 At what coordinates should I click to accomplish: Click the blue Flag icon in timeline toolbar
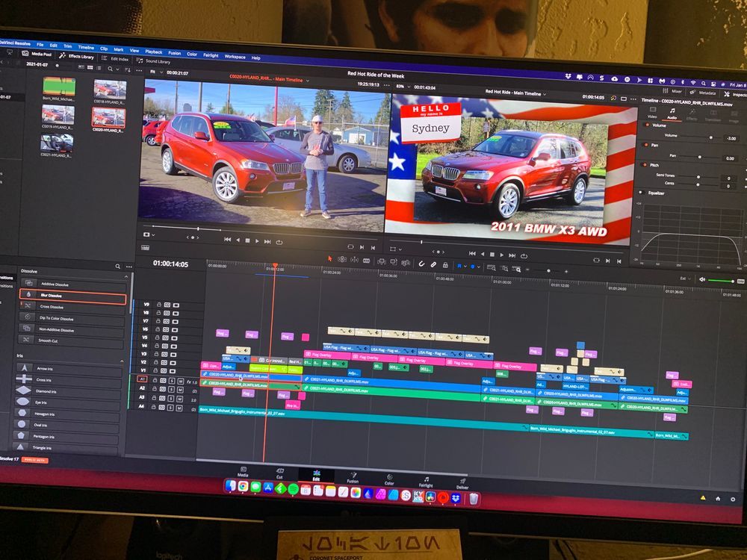(459, 266)
